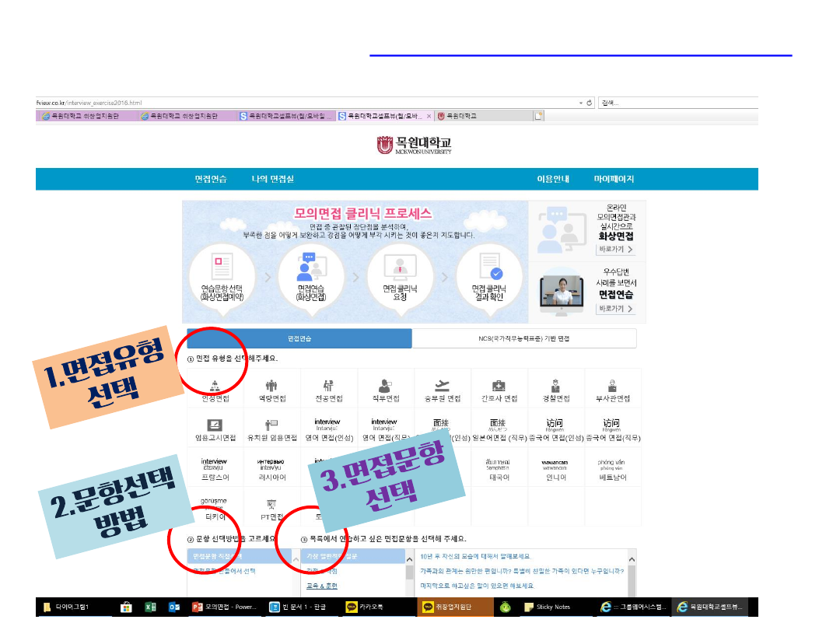Choose the 역량면접 group icon

click(x=271, y=387)
